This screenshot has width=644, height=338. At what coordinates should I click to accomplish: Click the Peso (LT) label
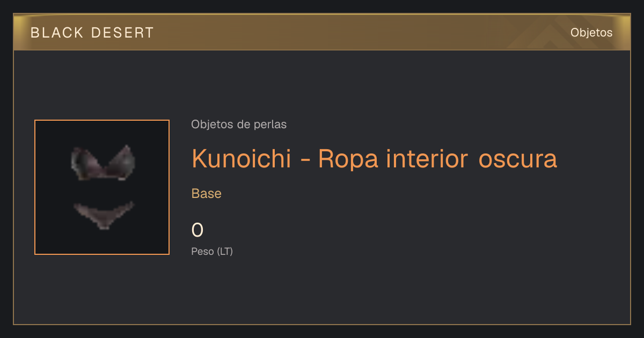(212, 251)
